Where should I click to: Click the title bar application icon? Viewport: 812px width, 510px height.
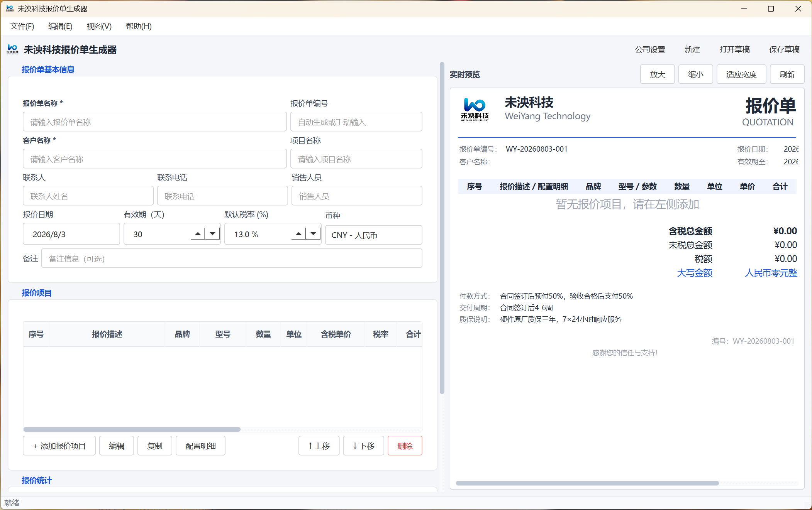[x=10, y=8]
